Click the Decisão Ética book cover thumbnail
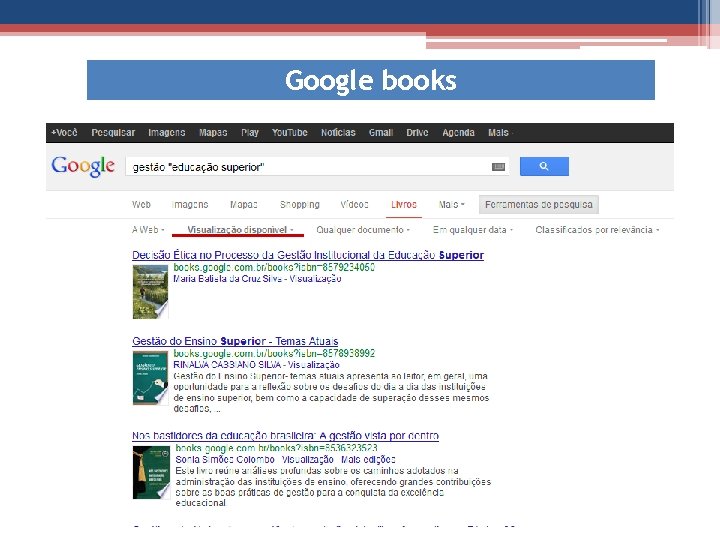This screenshot has height=540, width=720. pos(151,292)
